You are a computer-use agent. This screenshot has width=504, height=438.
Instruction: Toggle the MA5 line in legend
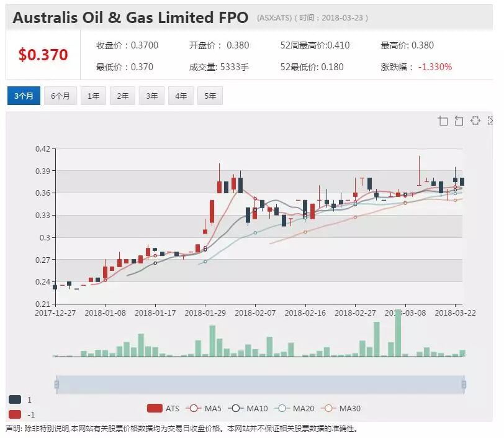(x=204, y=408)
